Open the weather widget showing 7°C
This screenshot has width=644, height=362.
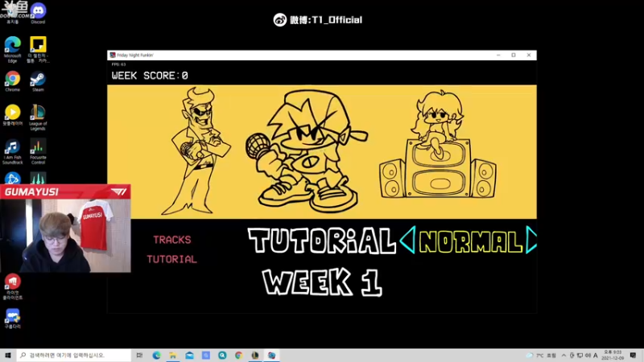(541, 356)
